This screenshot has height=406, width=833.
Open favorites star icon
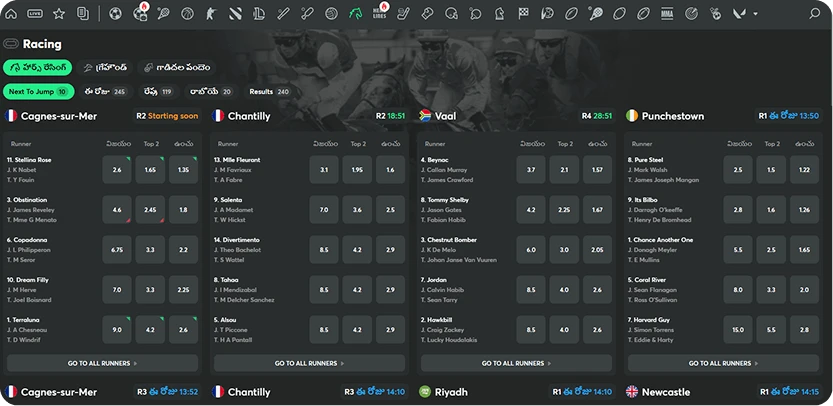point(59,14)
